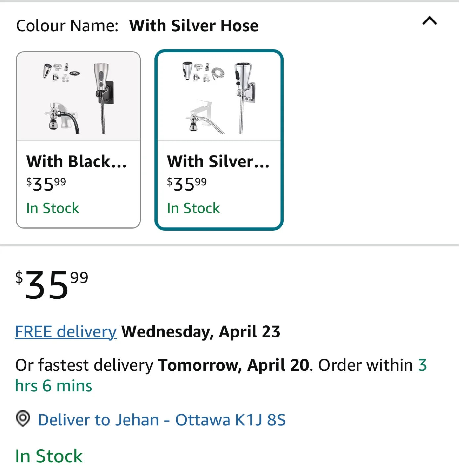459x476 pixels.
Task: Open Deliver to Jehan - Ottawa address link
Action: pos(162,420)
